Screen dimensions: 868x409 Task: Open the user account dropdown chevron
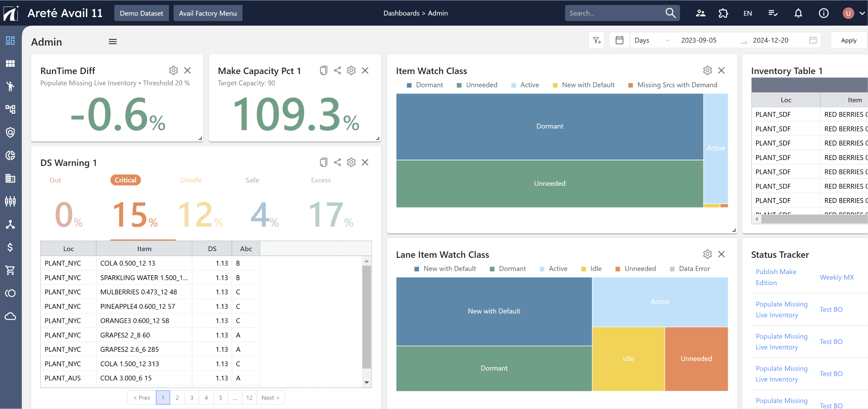[862, 13]
